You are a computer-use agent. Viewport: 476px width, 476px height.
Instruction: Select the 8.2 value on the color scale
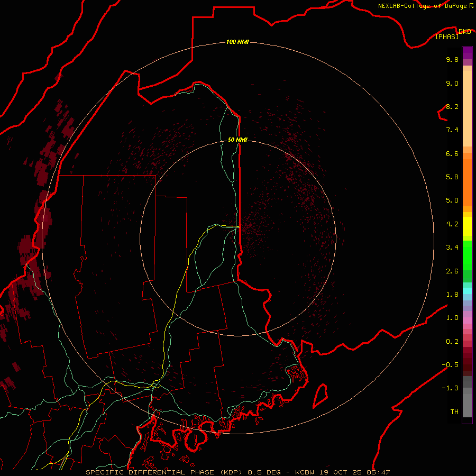pos(452,106)
